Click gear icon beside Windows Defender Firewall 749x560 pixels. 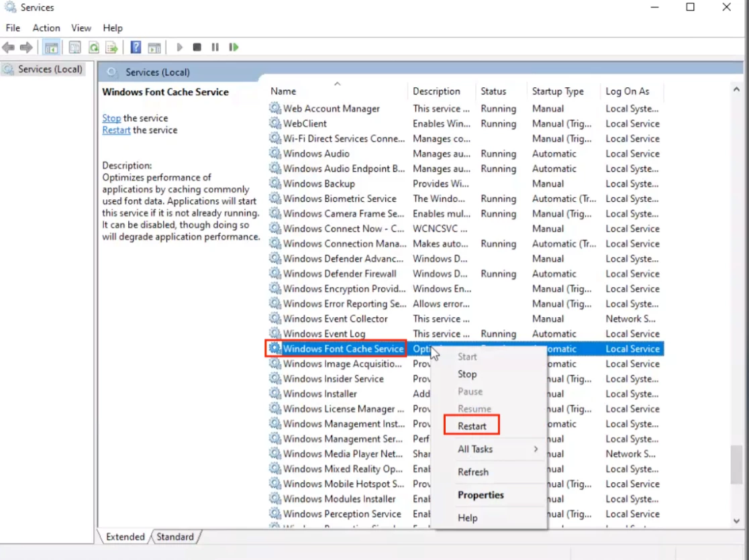pyautogui.click(x=274, y=273)
